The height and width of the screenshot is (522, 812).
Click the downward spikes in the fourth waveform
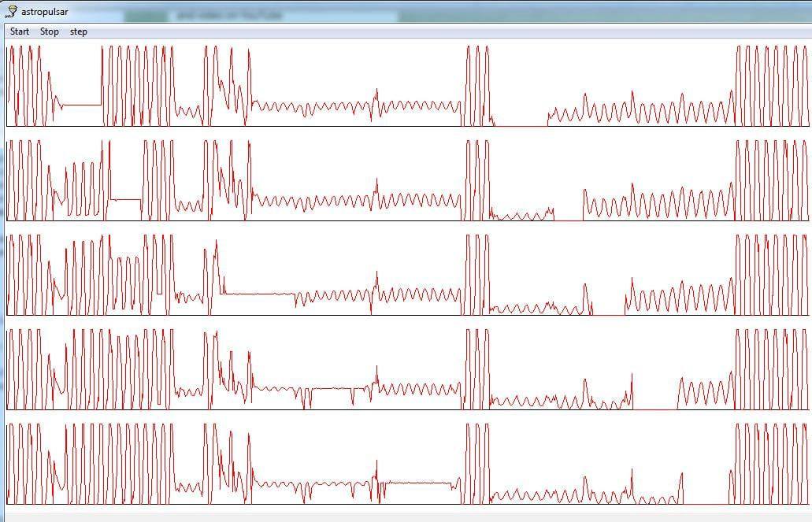(306, 398)
